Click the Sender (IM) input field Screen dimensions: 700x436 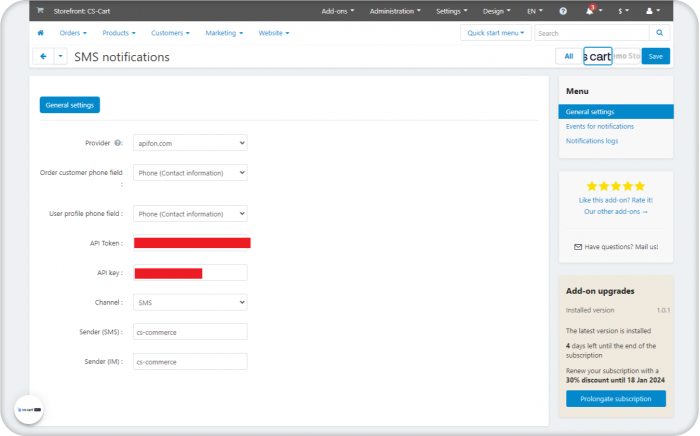coord(190,362)
